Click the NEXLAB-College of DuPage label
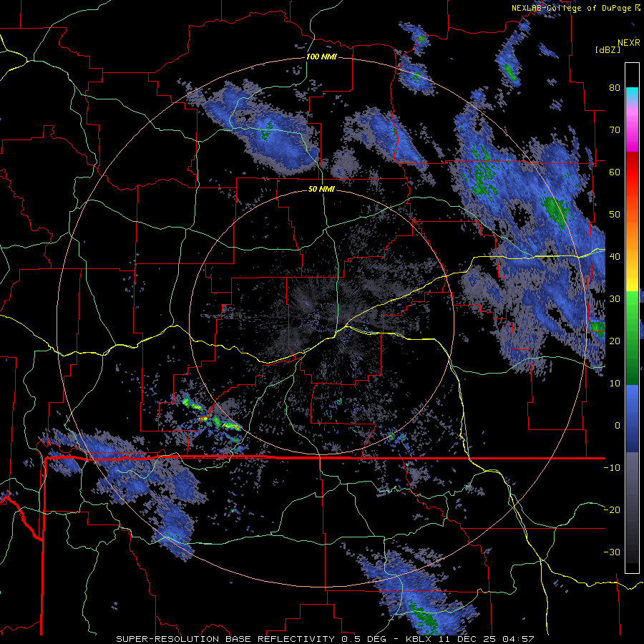Image resolution: width=644 pixels, height=644 pixels. click(571, 8)
